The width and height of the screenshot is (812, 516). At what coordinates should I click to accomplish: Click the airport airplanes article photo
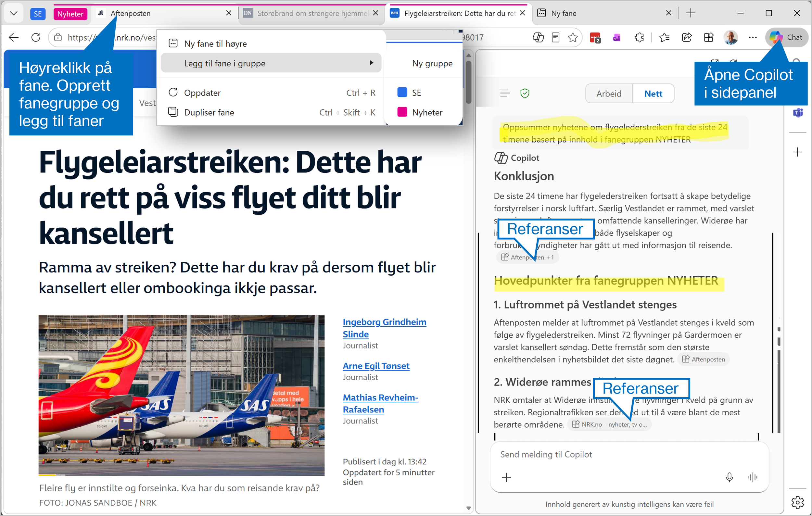coord(182,395)
